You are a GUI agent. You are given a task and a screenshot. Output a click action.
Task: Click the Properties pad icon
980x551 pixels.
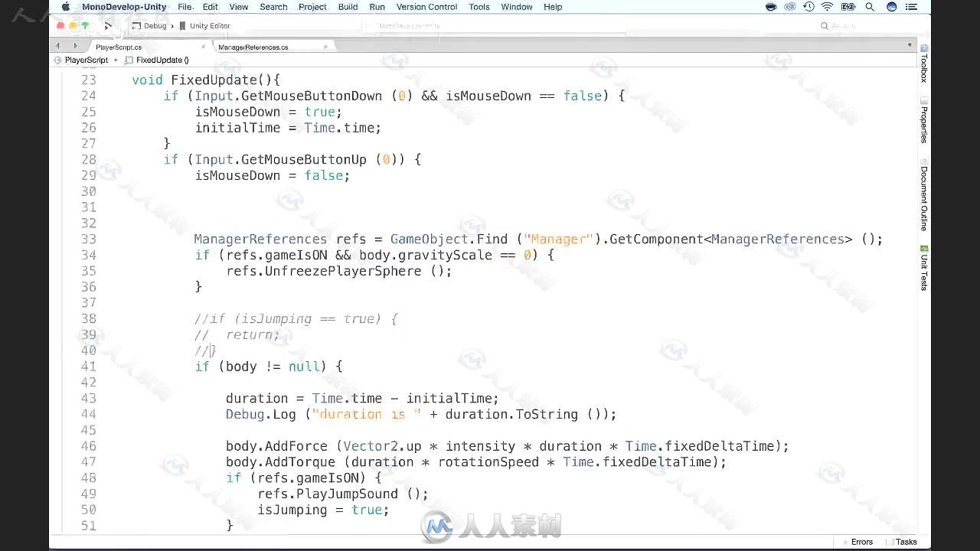coord(924,101)
